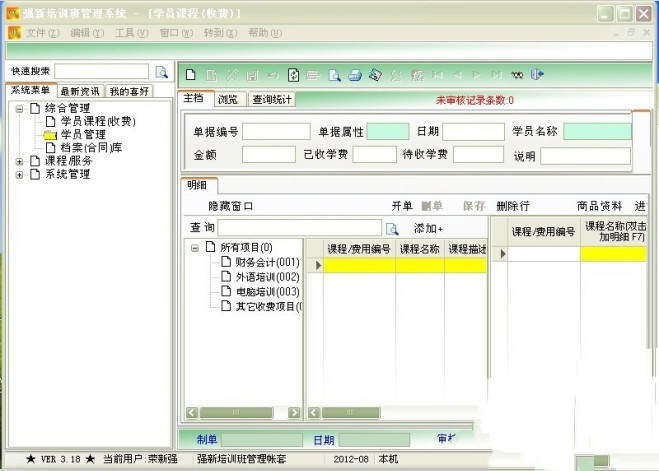Click the new document toolbar icon
659x471 pixels.
(x=191, y=75)
